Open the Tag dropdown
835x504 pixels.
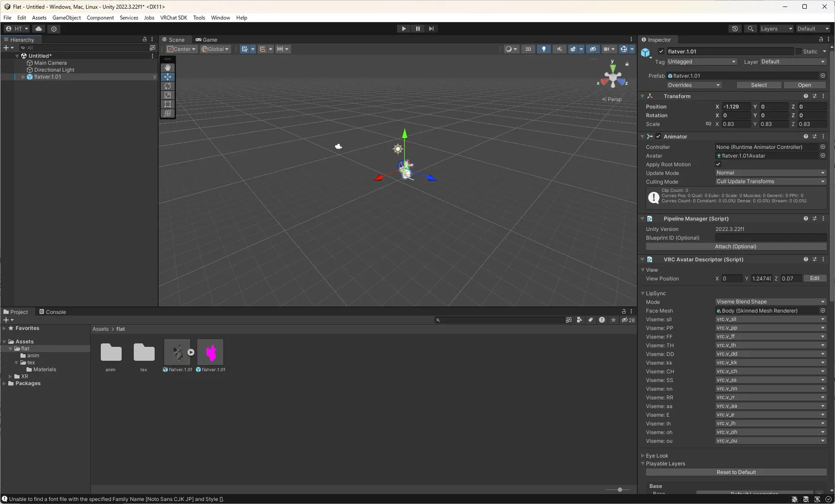point(701,62)
